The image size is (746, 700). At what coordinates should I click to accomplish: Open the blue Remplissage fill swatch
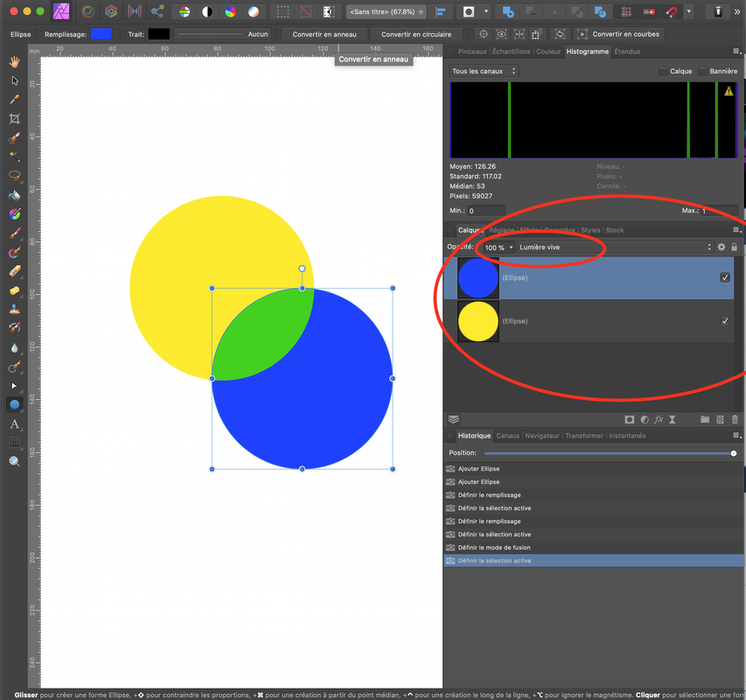pyautogui.click(x=101, y=34)
